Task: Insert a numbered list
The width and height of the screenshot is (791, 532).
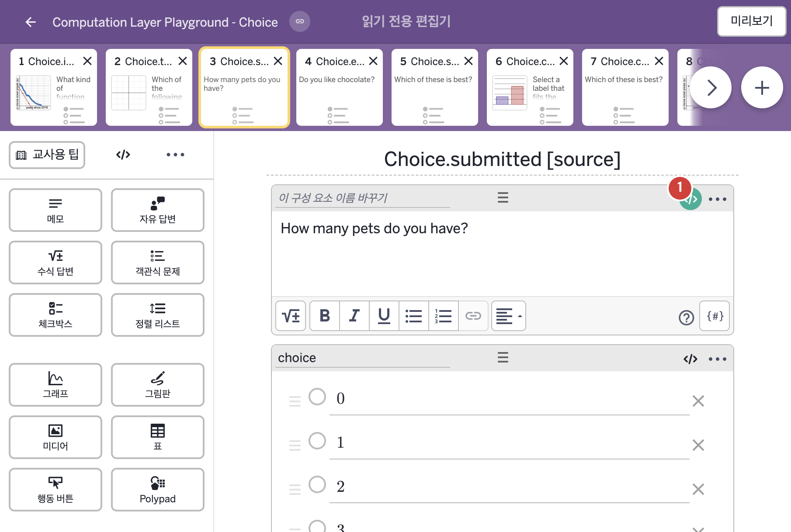Action: pos(444,316)
